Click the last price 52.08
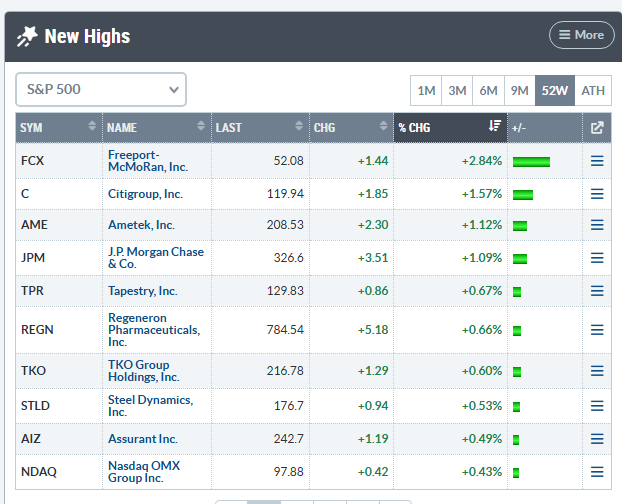 click(x=288, y=161)
